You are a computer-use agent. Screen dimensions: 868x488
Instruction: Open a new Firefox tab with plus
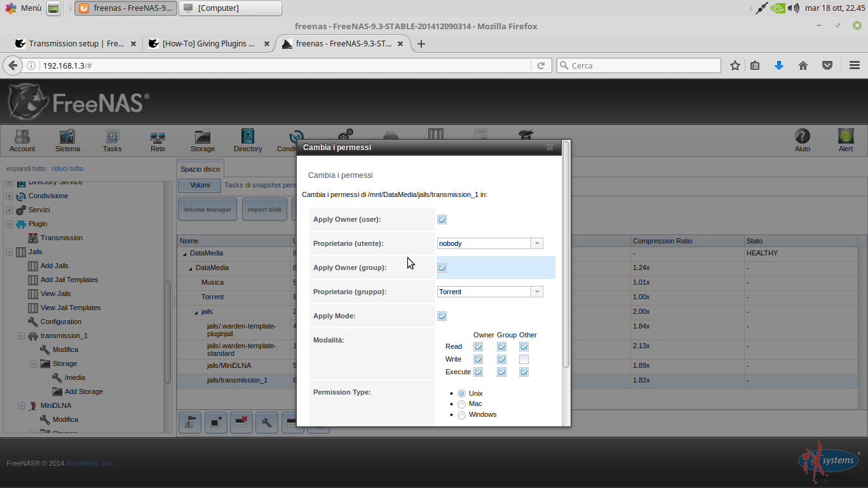[421, 44]
